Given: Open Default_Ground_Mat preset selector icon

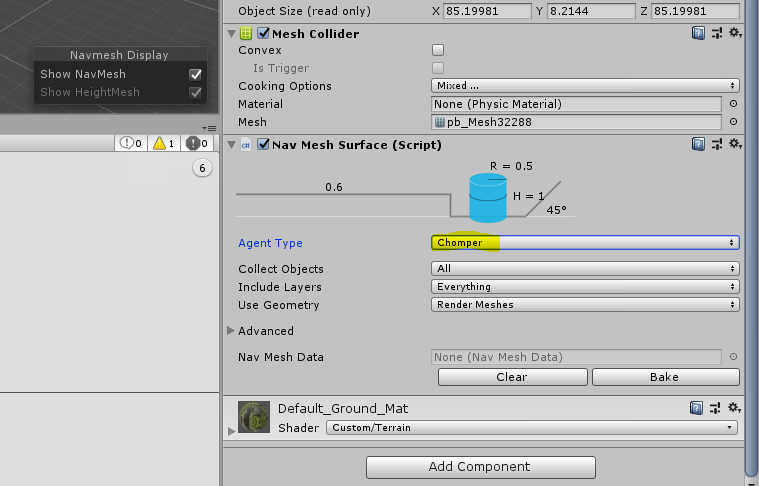Looking at the screenshot, I should coord(715,408).
